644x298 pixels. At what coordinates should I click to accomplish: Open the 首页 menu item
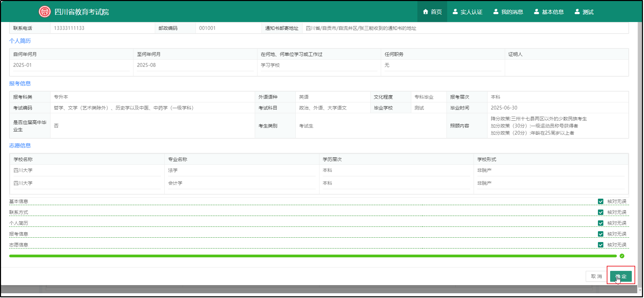[432, 12]
